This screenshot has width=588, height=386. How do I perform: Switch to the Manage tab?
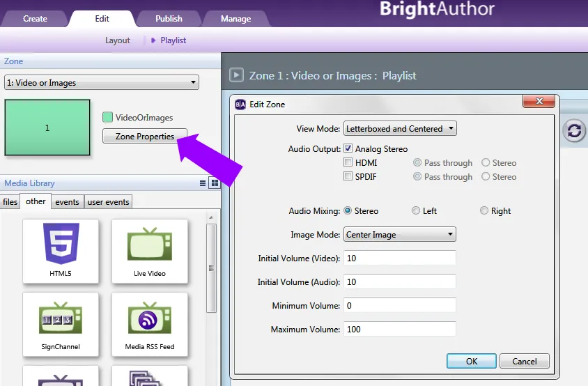click(235, 18)
